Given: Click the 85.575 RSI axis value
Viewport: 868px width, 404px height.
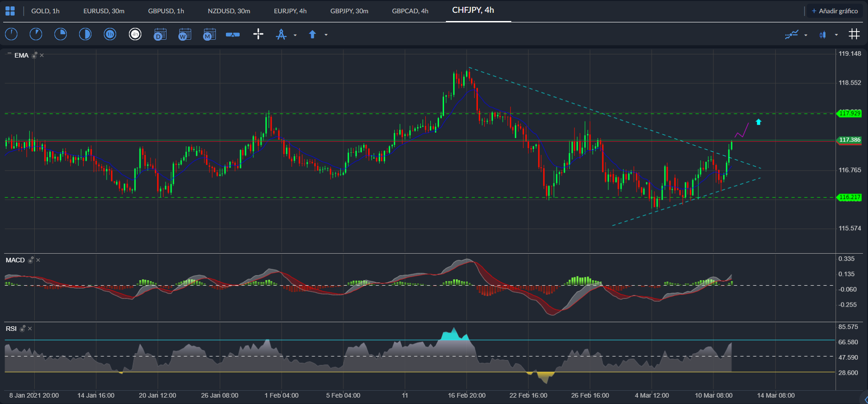Looking at the screenshot, I should (x=848, y=327).
